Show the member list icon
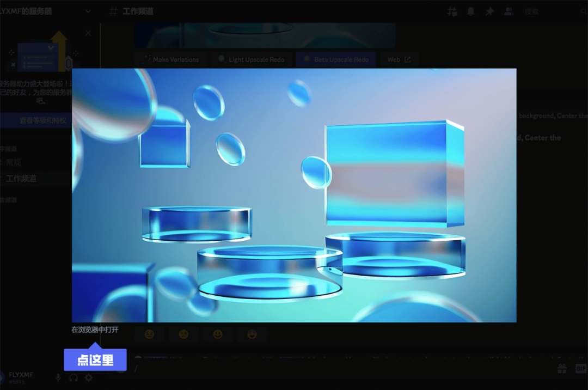 (x=509, y=11)
